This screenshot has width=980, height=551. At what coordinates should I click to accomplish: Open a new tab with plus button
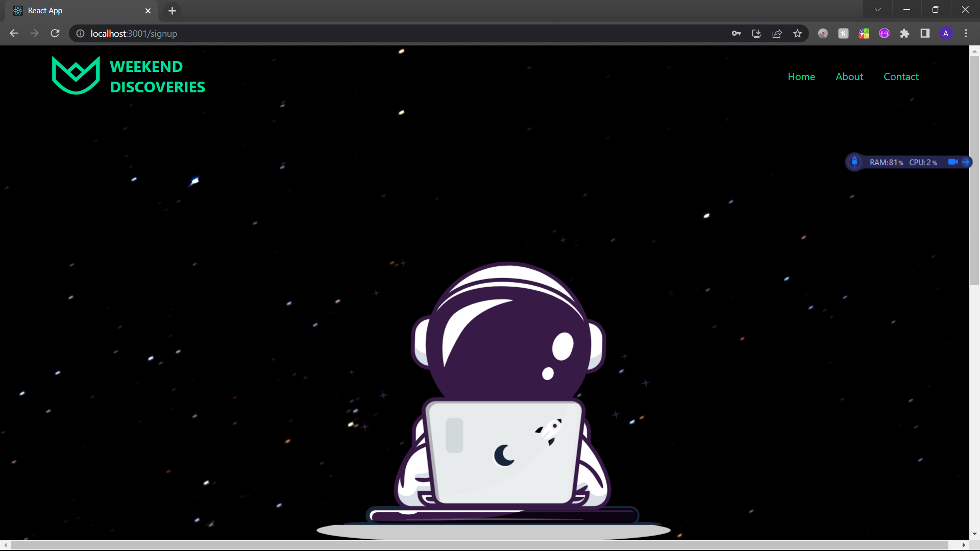[x=172, y=11]
